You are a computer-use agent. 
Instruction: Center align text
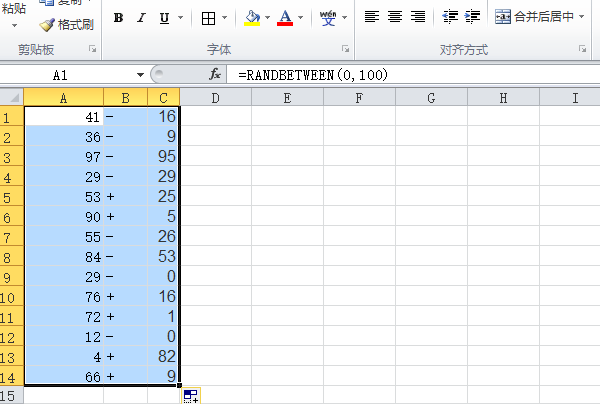(395, 17)
